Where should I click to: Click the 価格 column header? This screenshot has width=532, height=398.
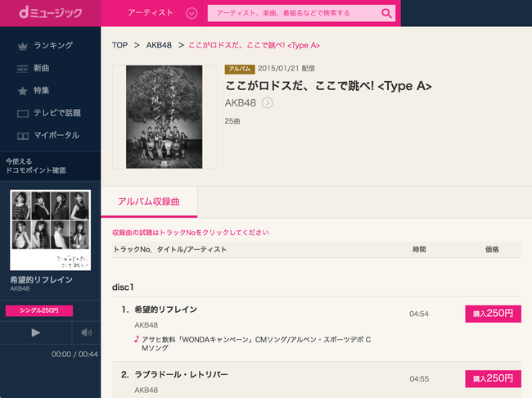[492, 249]
